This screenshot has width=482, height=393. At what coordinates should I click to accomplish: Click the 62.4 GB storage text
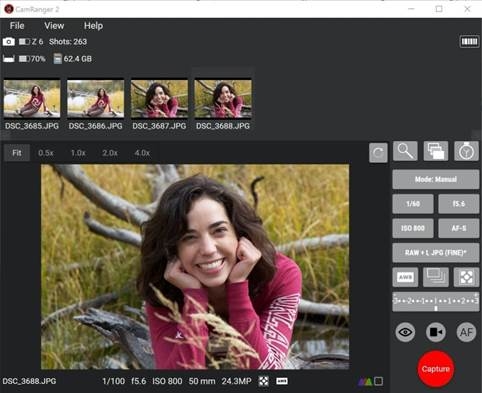click(78, 59)
